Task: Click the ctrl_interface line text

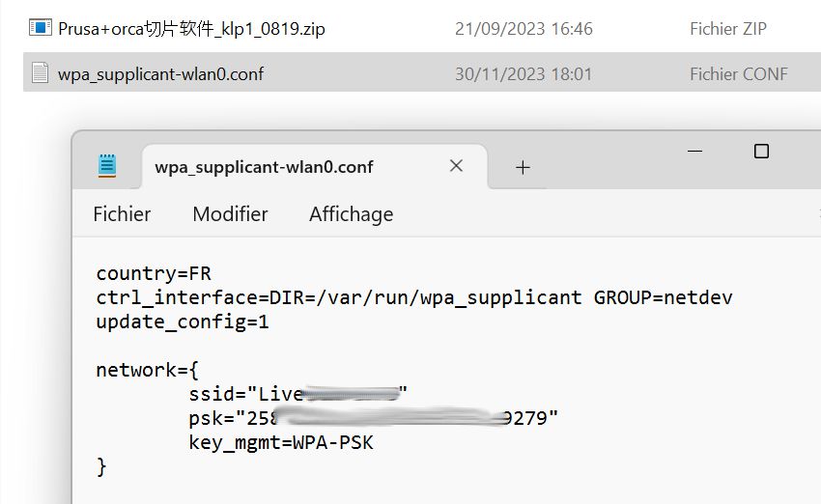Action: tap(414, 297)
